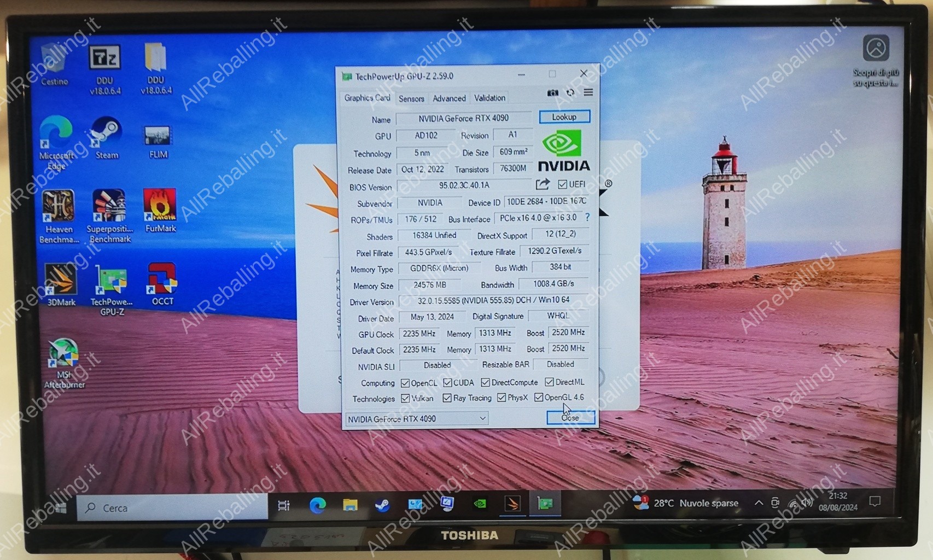Open the GPU-Z hamburger menu
This screenshot has height=560, width=933.
[588, 92]
